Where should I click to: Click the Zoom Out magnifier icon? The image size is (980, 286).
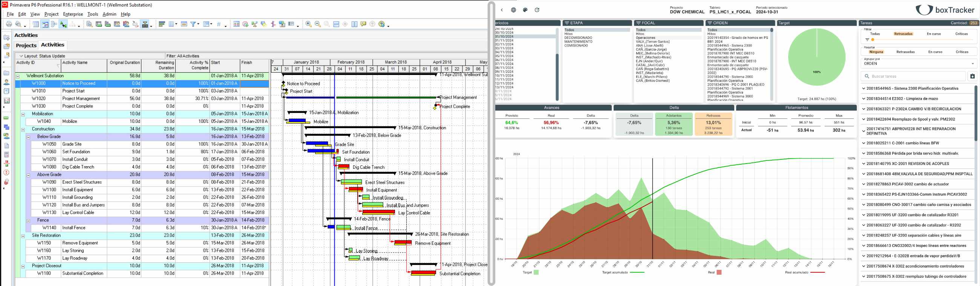[x=318, y=24]
